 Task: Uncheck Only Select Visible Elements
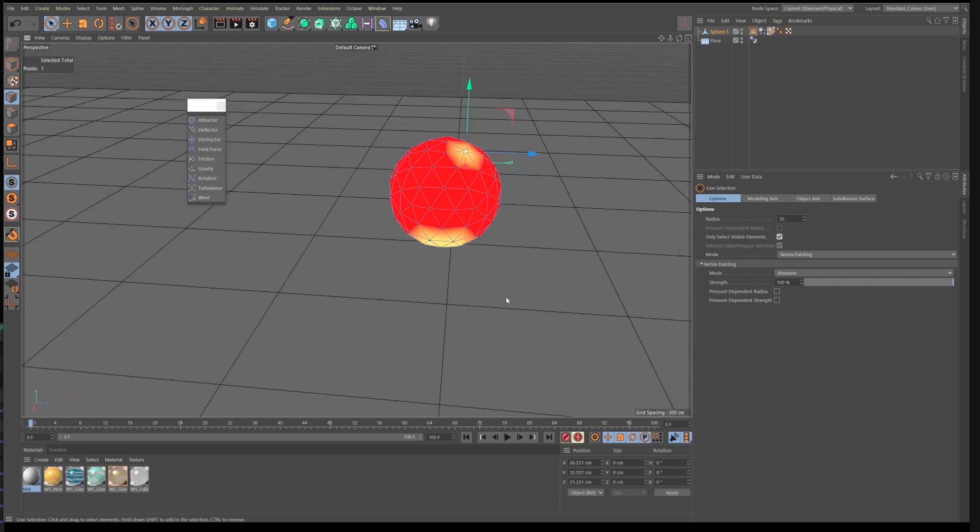coord(779,237)
